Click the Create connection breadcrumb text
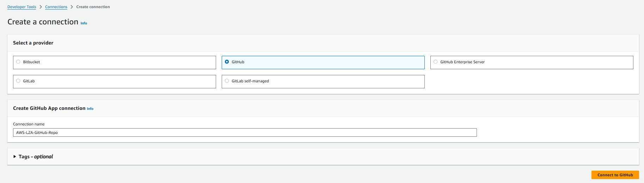The width and height of the screenshot is (644, 183). [93, 7]
